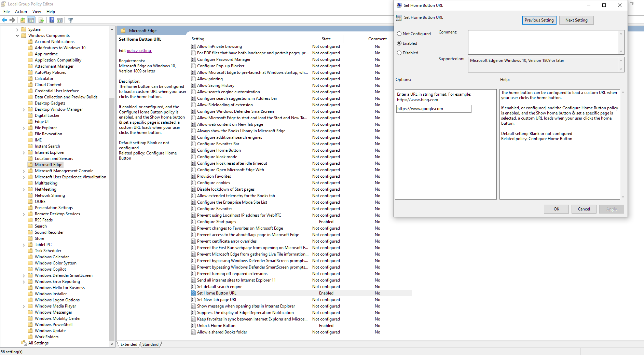Click Cancel in the Set Home Button URL dialog

pos(584,209)
